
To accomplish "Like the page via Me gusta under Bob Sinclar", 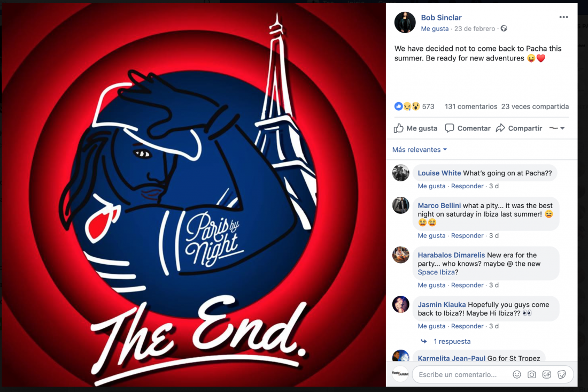I will pyautogui.click(x=435, y=28).
